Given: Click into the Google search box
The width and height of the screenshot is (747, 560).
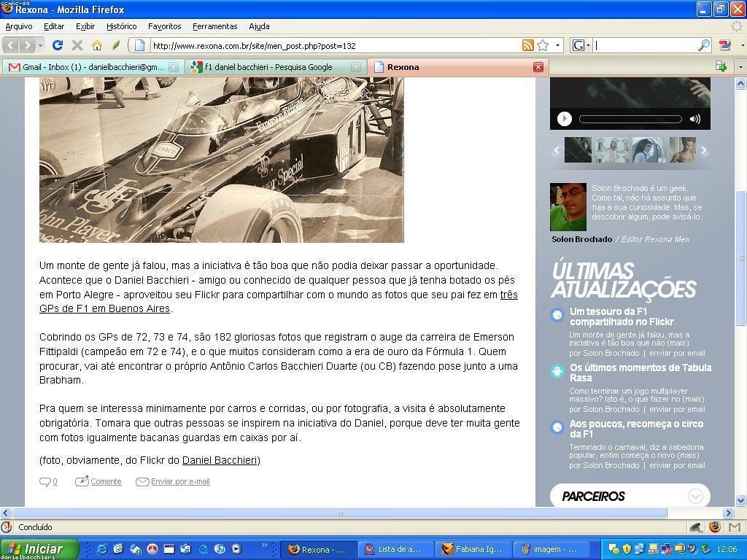Looking at the screenshot, I should (x=645, y=46).
